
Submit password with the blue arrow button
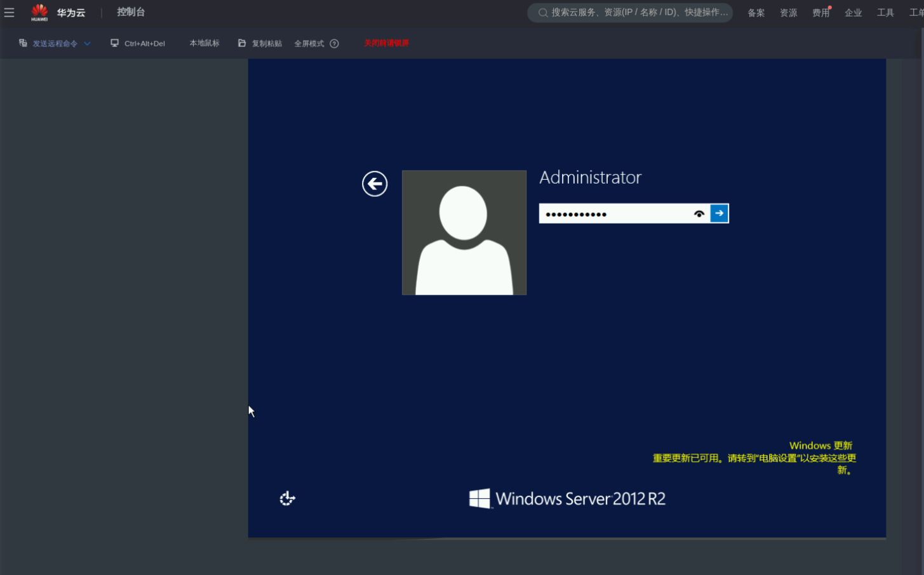coord(719,213)
